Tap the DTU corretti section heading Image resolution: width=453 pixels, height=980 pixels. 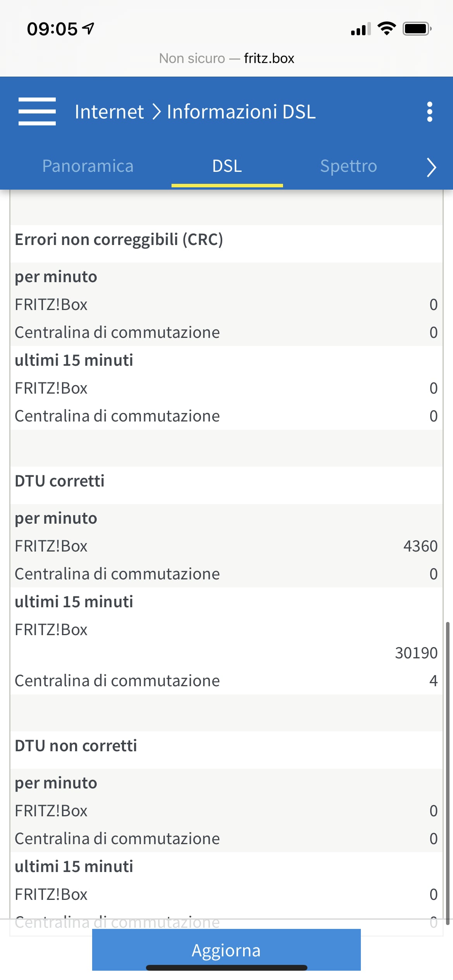click(60, 481)
